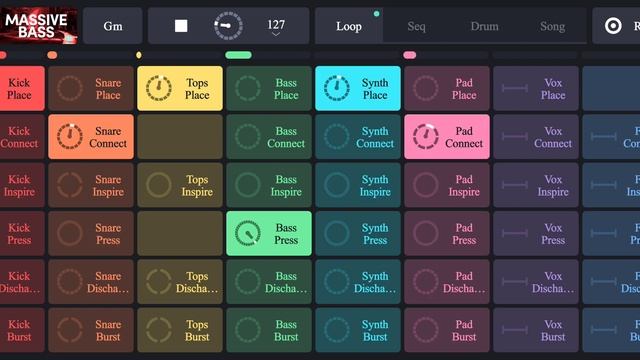This screenshot has height=360, width=640.
Task: Click the Pad Burst dial icon
Action: click(x=425, y=330)
